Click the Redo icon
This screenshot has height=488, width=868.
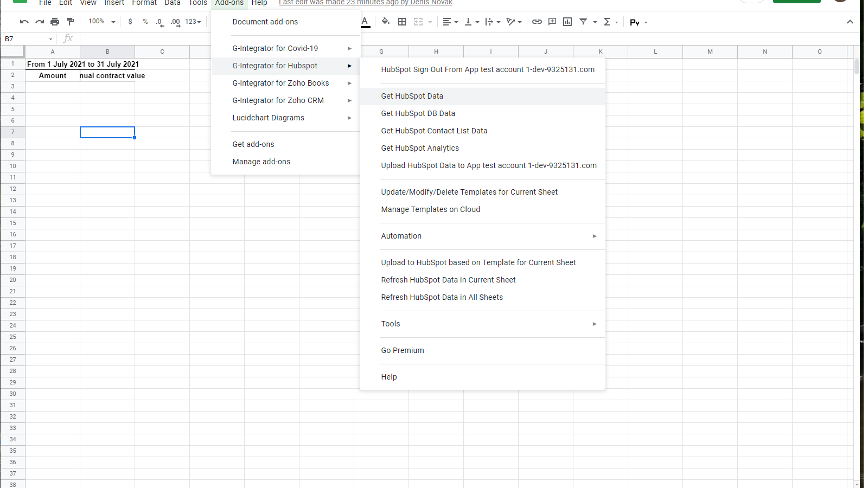(40, 22)
